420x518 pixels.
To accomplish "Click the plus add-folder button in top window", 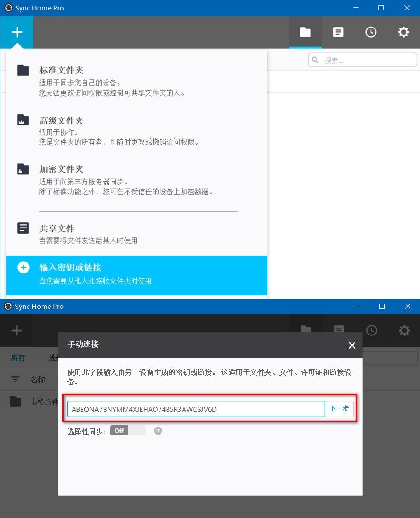I will [x=17, y=32].
